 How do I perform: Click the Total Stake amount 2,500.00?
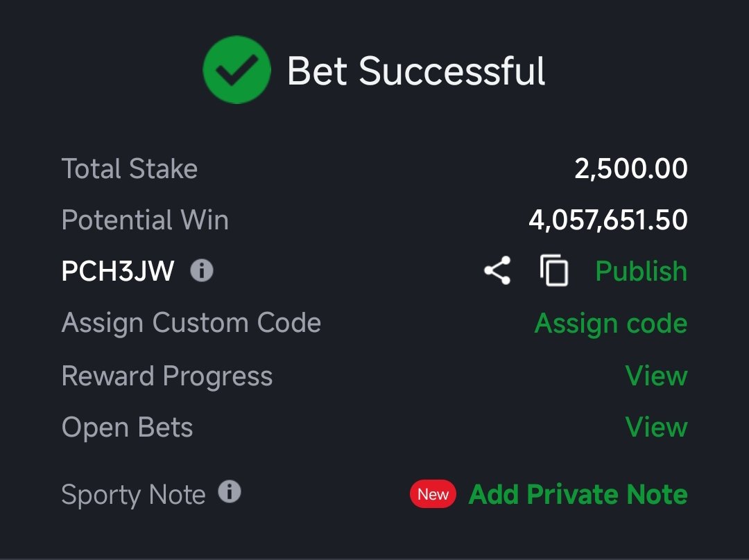pos(631,169)
